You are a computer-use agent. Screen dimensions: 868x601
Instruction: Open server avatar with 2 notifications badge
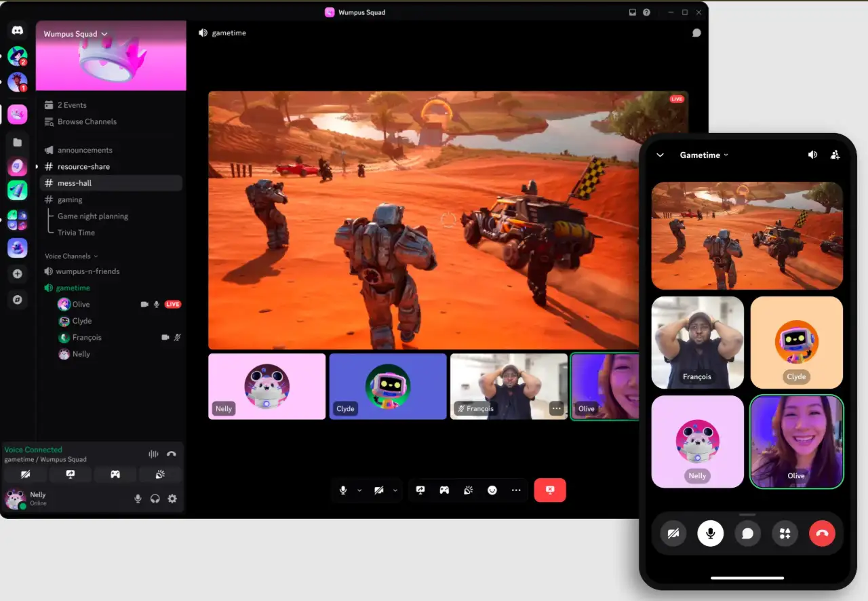(x=18, y=56)
